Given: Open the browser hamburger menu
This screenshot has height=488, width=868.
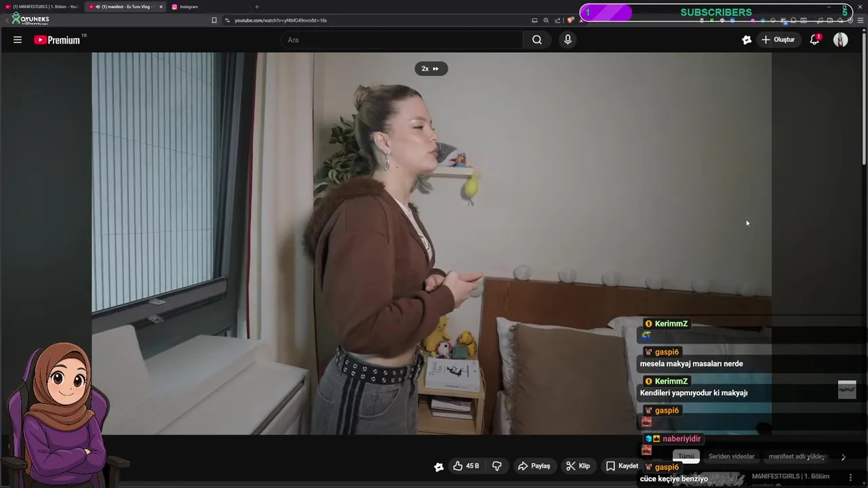Looking at the screenshot, I should point(861,20).
